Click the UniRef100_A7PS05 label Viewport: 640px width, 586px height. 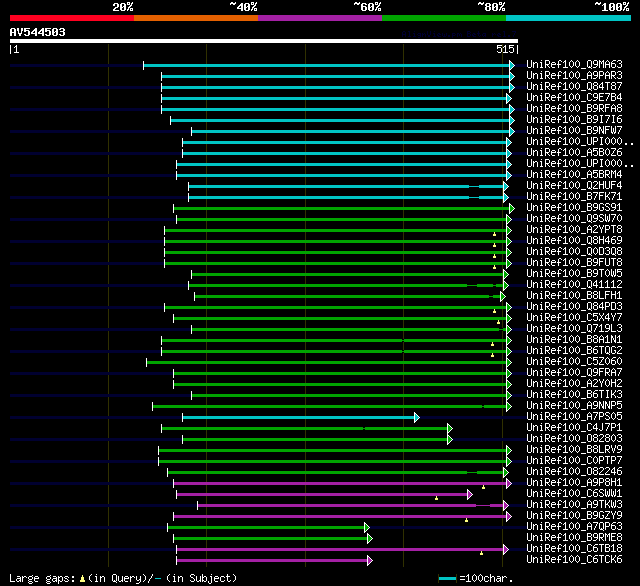point(574,416)
